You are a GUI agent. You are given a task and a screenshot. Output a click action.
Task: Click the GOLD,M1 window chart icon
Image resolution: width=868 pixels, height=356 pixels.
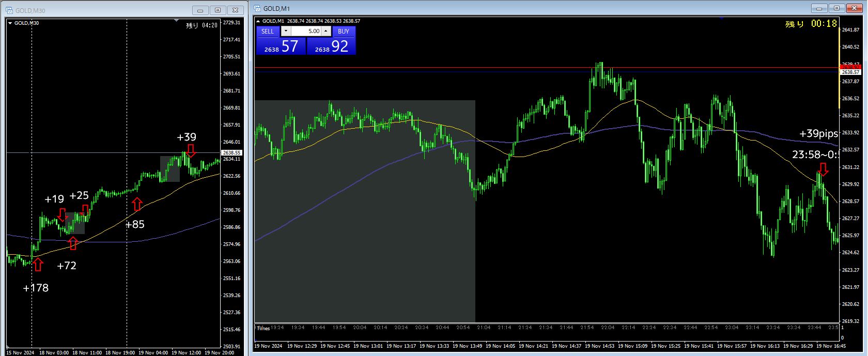[257, 8]
